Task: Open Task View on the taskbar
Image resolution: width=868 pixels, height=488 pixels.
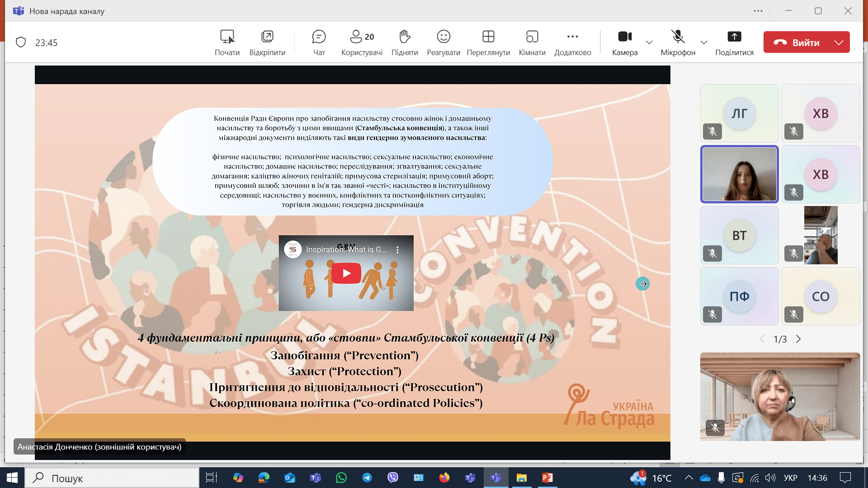Action: click(212, 478)
